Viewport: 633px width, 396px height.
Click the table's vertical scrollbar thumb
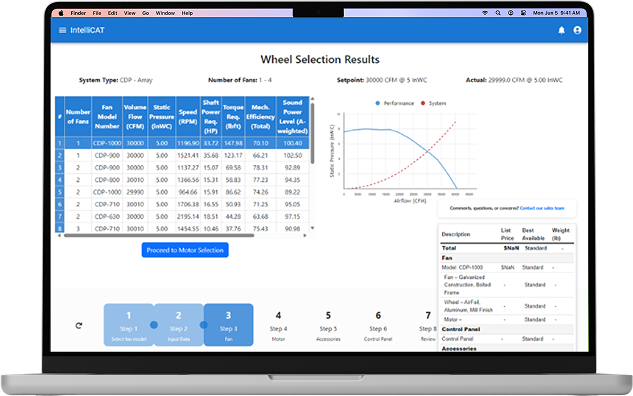(x=312, y=133)
